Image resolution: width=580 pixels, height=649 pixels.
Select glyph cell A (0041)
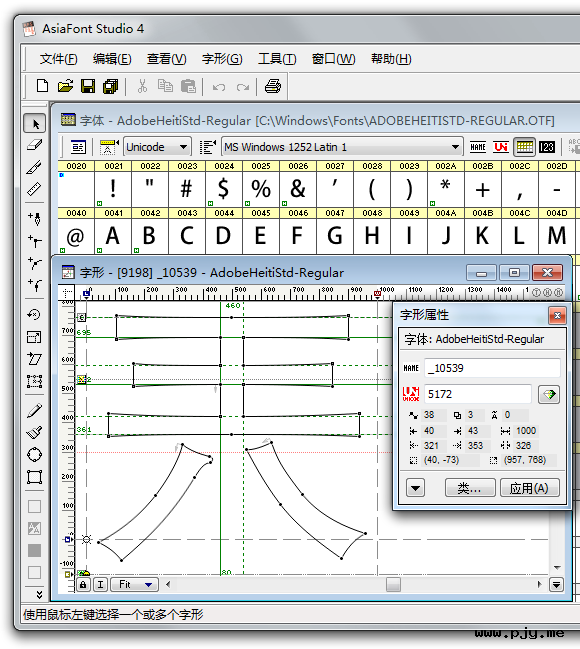pos(113,236)
